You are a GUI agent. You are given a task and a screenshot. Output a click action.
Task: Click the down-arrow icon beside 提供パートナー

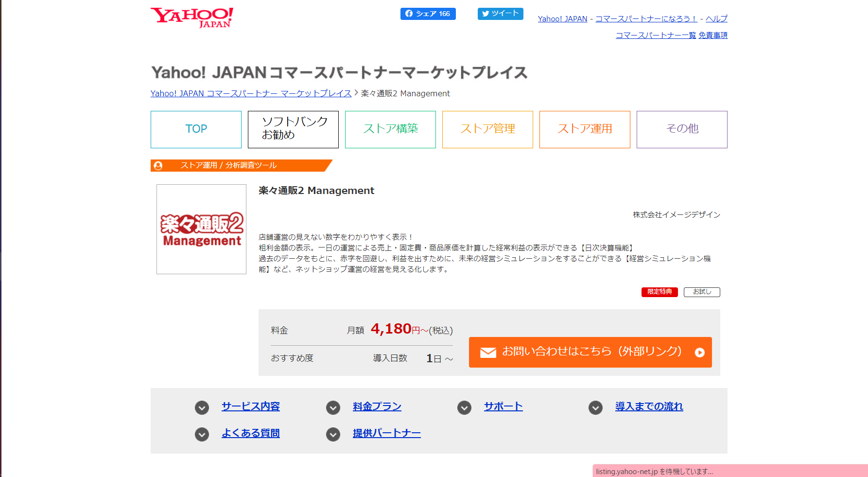(x=333, y=434)
